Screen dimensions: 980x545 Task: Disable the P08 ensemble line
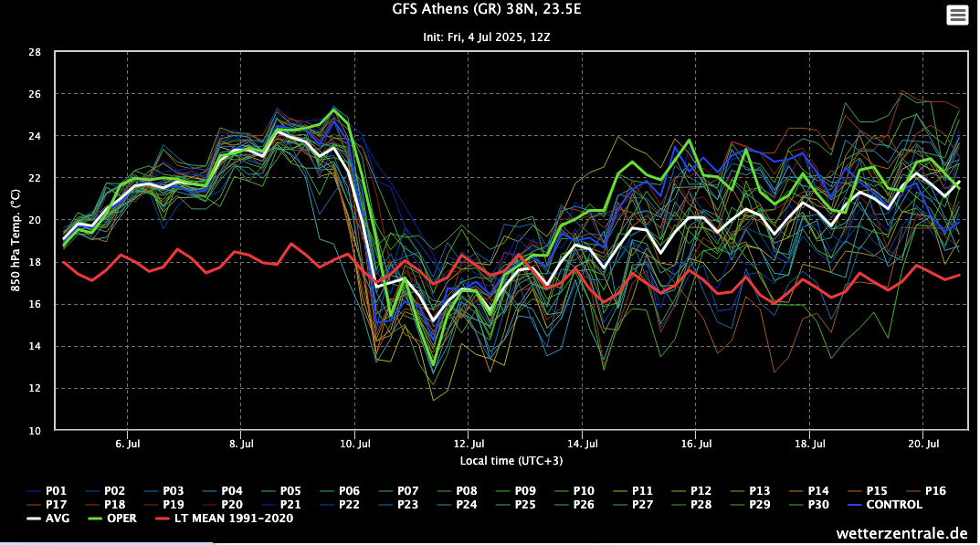click(465, 491)
